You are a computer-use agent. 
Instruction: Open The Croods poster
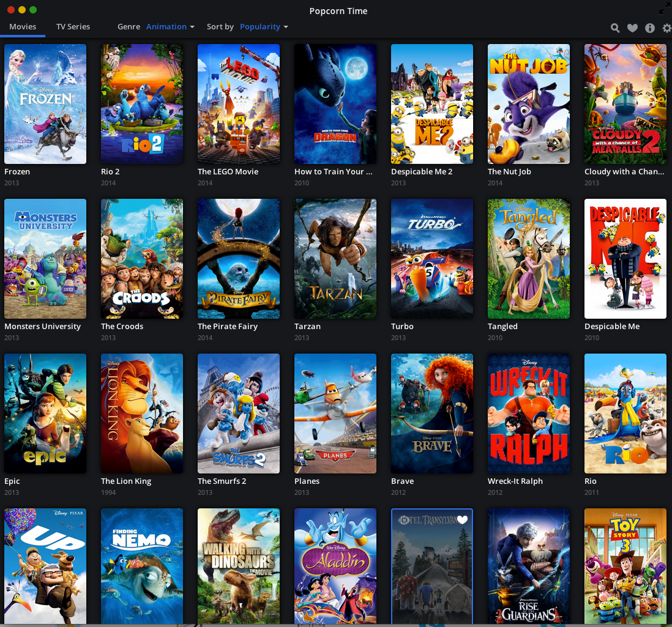(142, 259)
